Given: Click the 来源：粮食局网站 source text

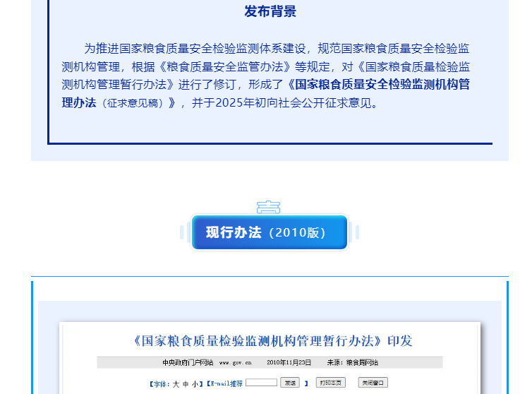Looking at the screenshot, I should tap(353, 363).
